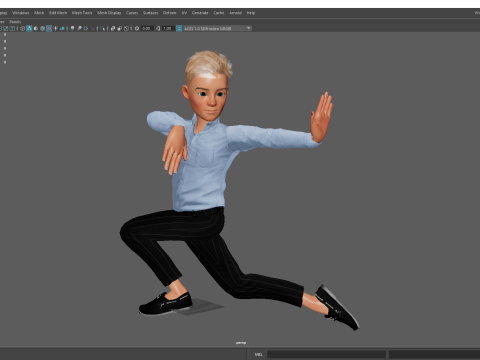The image size is (480, 360).
Task: Open the UV menu
Action: pyautogui.click(x=184, y=13)
